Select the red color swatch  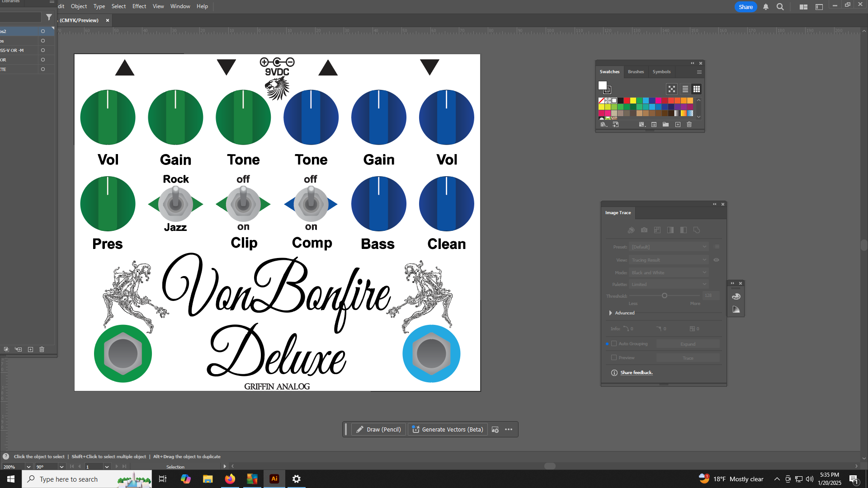(627, 101)
